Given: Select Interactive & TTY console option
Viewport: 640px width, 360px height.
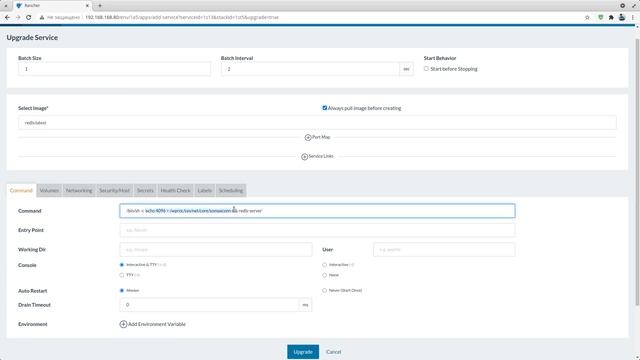Looking at the screenshot, I should pyautogui.click(x=122, y=265).
